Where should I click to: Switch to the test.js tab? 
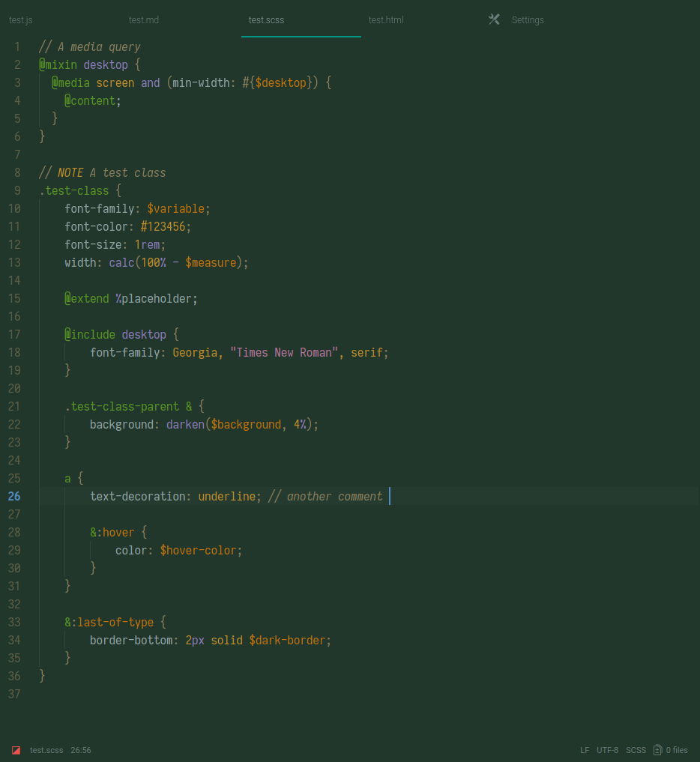coord(21,20)
